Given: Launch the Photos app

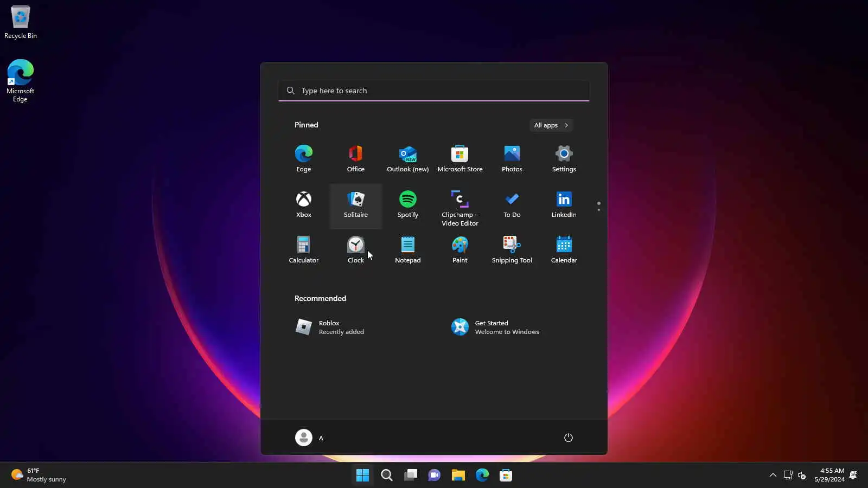Looking at the screenshot, I should (512, 159).
